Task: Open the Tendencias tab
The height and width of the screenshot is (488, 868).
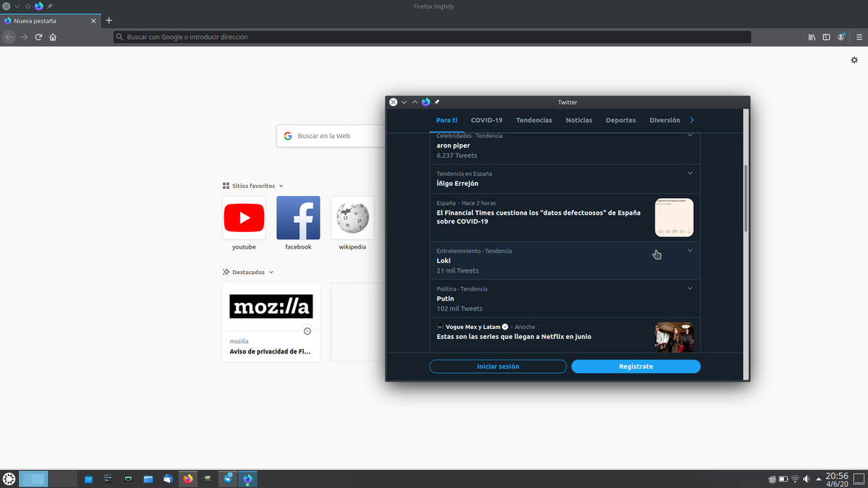Action: (x=534, y=120)
